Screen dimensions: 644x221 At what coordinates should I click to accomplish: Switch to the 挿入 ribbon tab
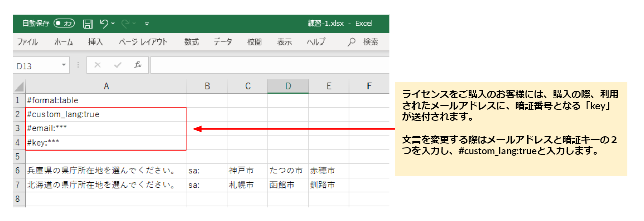[x=96, y=42]
